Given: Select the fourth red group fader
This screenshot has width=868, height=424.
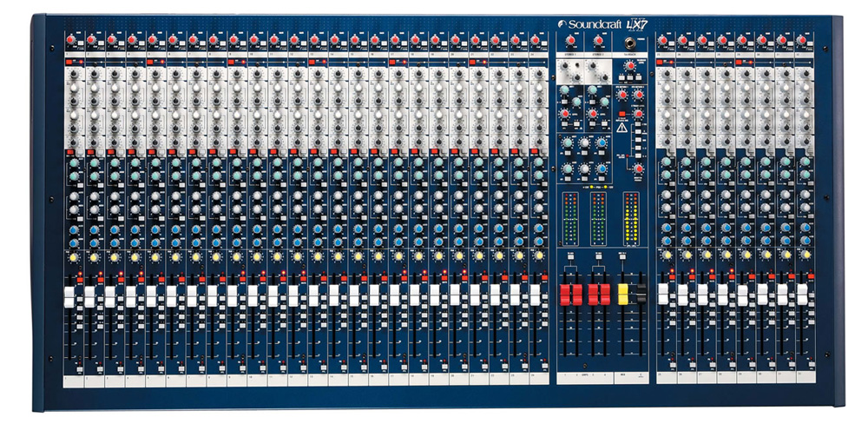Looking at the screenshot, I should click(605, 295).
